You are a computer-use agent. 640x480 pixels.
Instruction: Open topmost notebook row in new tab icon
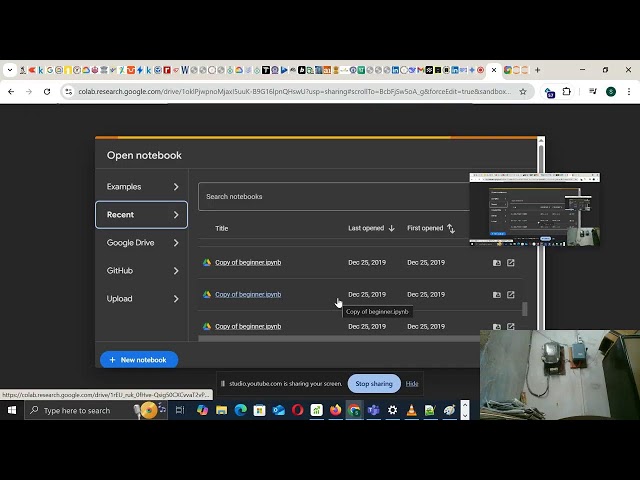tap(511, 262)
